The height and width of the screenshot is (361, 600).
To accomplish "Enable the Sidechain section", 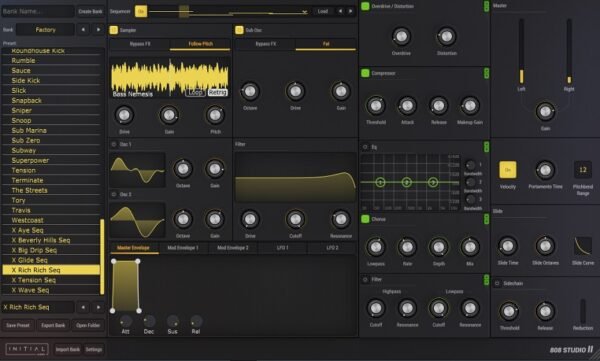I will 497,283.
